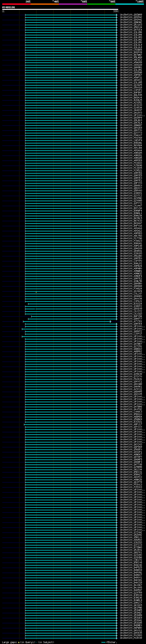The image size is (146, 644).
Task: Click hit label UniRef100_C5XBK5
Action: click(x=131, y=50)
